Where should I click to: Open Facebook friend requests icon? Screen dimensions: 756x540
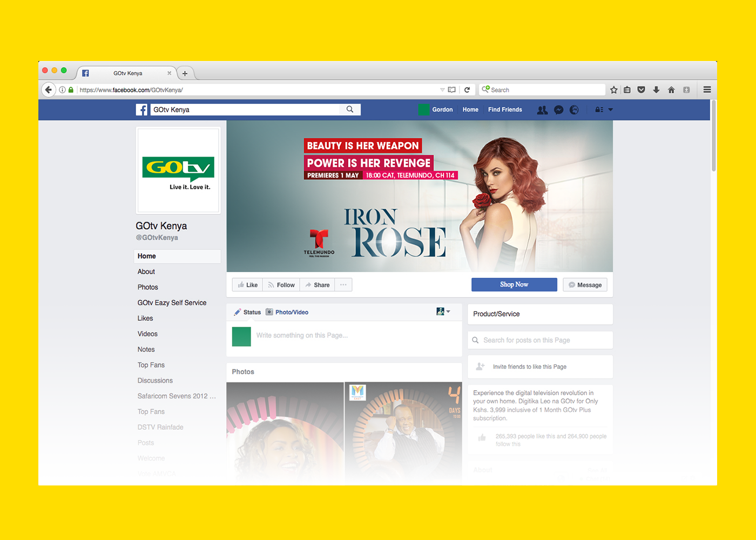(542, 110)
